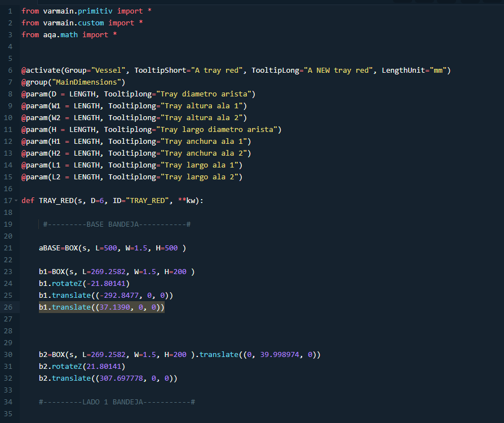This screenshot has height=423, width=504.
Task: Click line number 30 in the gutter
Action: click(8, 355)
